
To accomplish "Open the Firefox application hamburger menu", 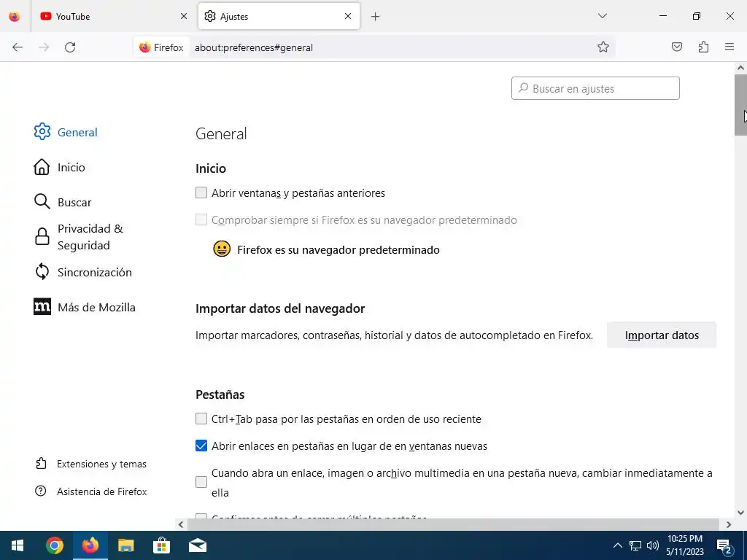I will tap(729, 47).
